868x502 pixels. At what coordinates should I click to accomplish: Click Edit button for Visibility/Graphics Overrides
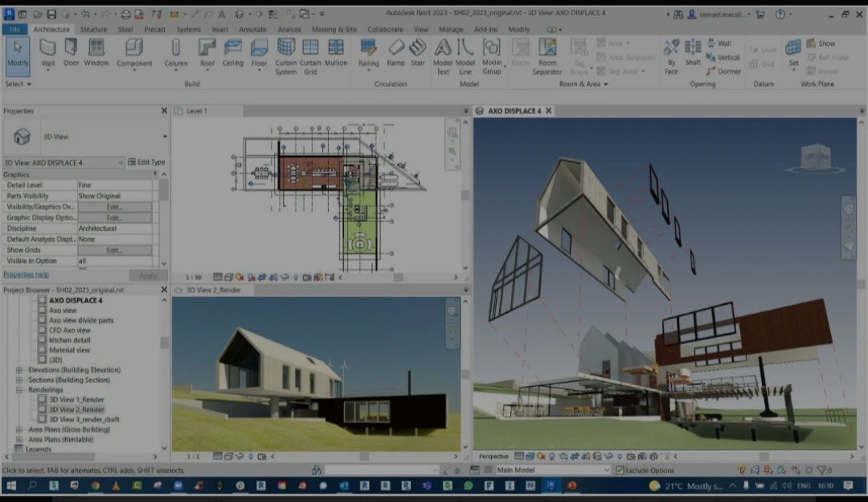pos(114,207)
